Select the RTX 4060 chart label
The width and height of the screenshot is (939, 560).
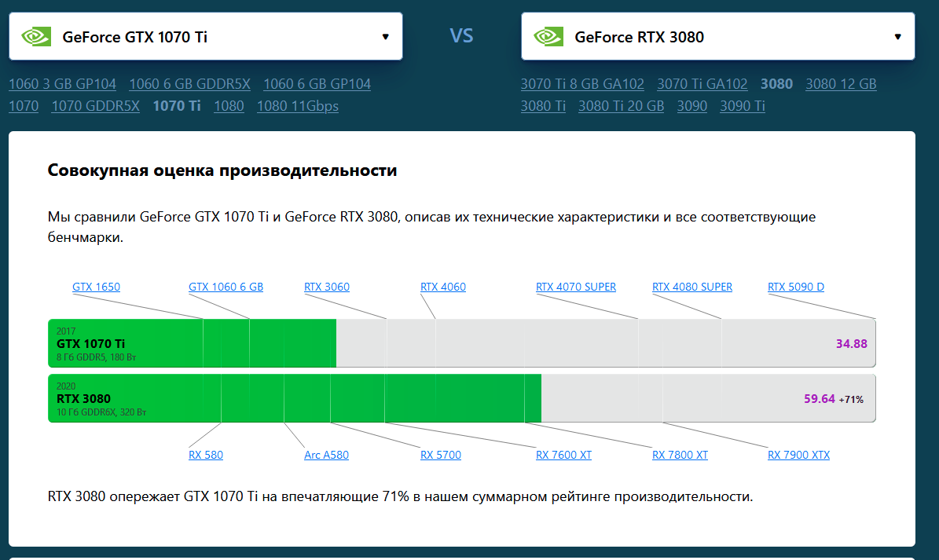tap(442, 287)
